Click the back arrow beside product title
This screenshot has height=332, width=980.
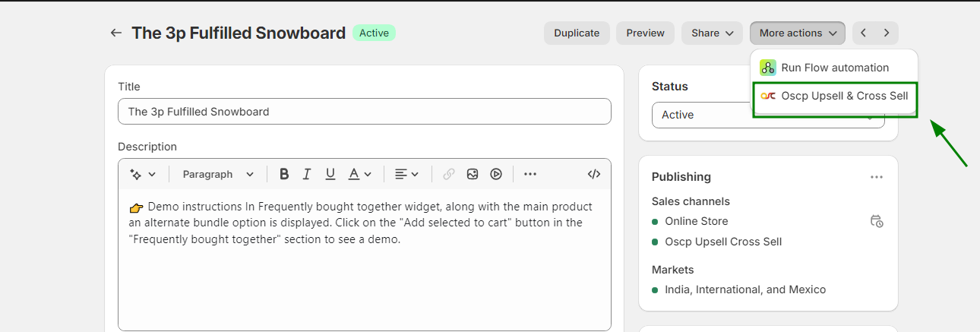click(115, 33)
